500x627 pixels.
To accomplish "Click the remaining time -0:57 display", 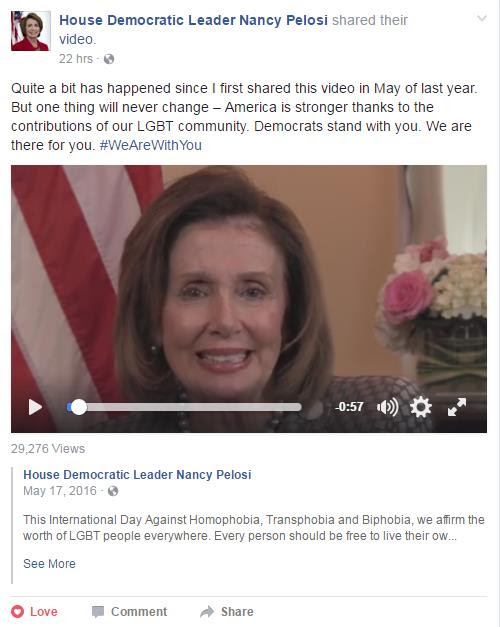I will tap(349, 407).
